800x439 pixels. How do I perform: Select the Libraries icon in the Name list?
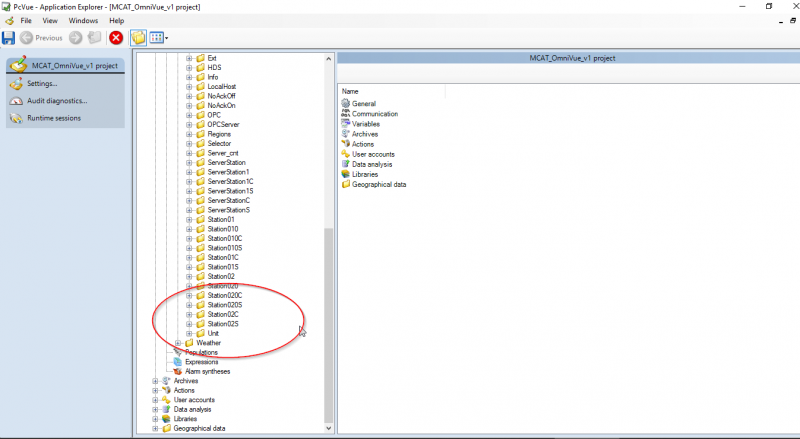pos(346,174)
